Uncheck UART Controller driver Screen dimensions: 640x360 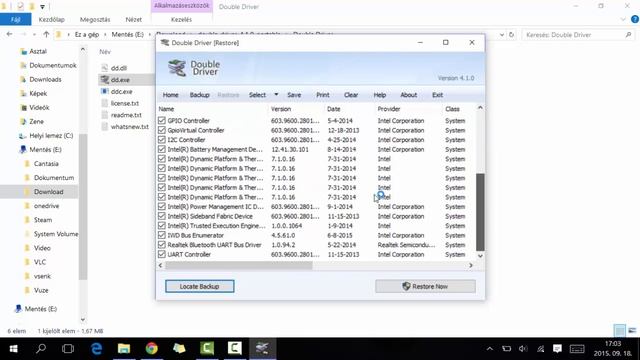coord(162,254)
